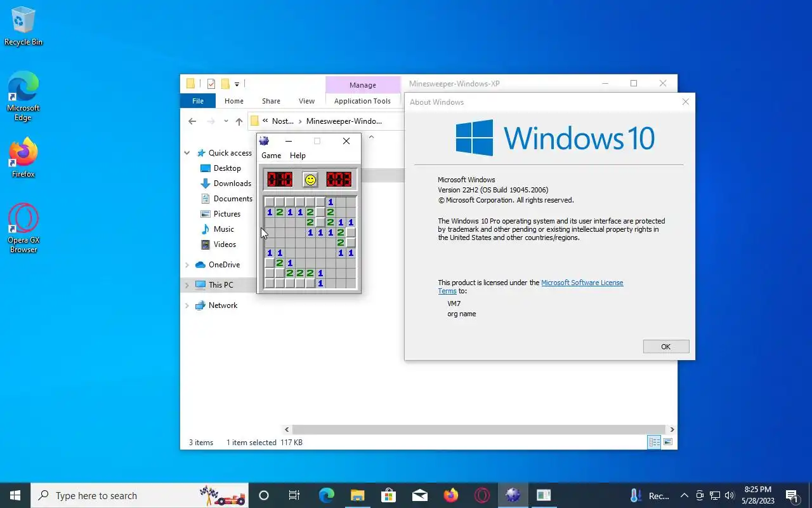Open the notification center
Screen dimensions: 812x508
tap(792, 495)
